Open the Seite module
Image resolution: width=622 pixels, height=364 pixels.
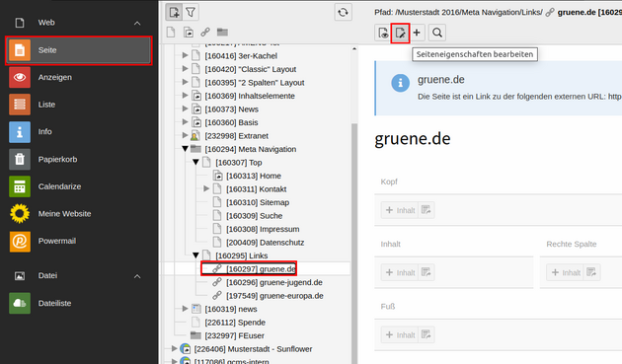click(79, 50)
